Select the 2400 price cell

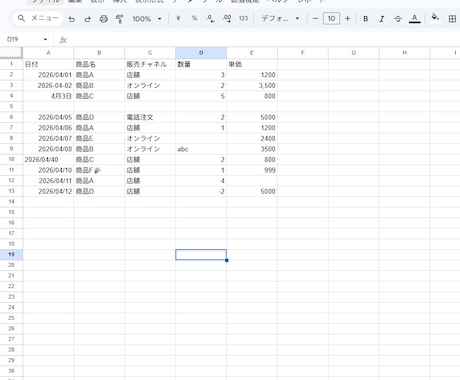tap(252, 138)
